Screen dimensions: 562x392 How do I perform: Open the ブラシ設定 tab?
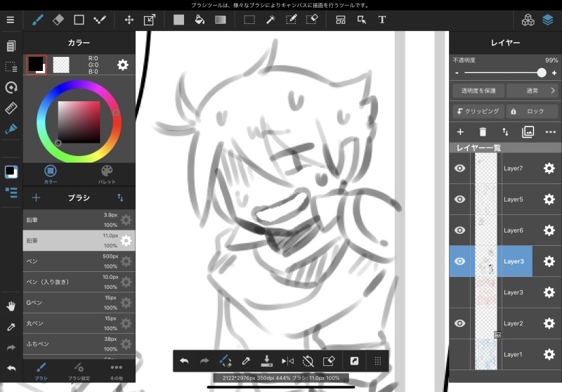pyautogui.click(x=79, y=371)
